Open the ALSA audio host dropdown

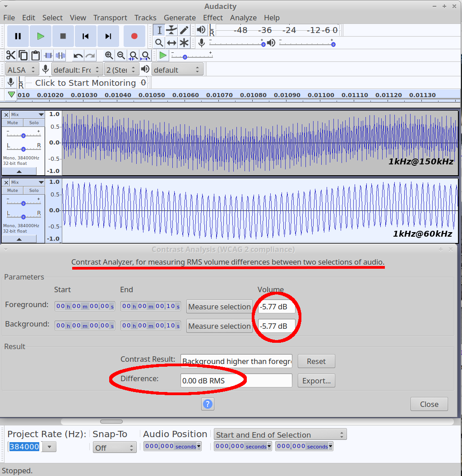pyautogui.click(x=22, y=70)
